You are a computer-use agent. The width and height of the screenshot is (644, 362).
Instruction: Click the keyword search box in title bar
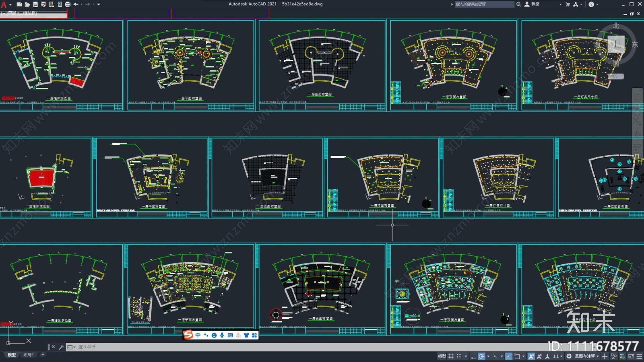pos(484,4)
